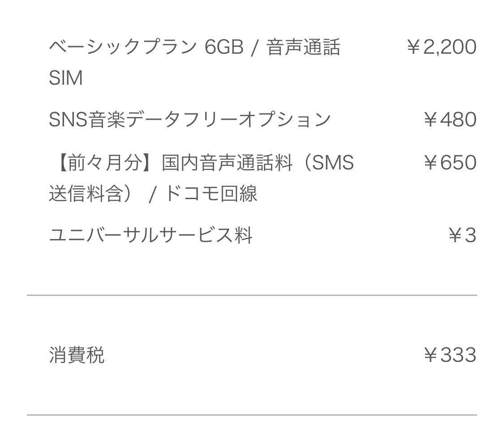
Task: Click the 送信料含 text
Action: click(86, 194)
